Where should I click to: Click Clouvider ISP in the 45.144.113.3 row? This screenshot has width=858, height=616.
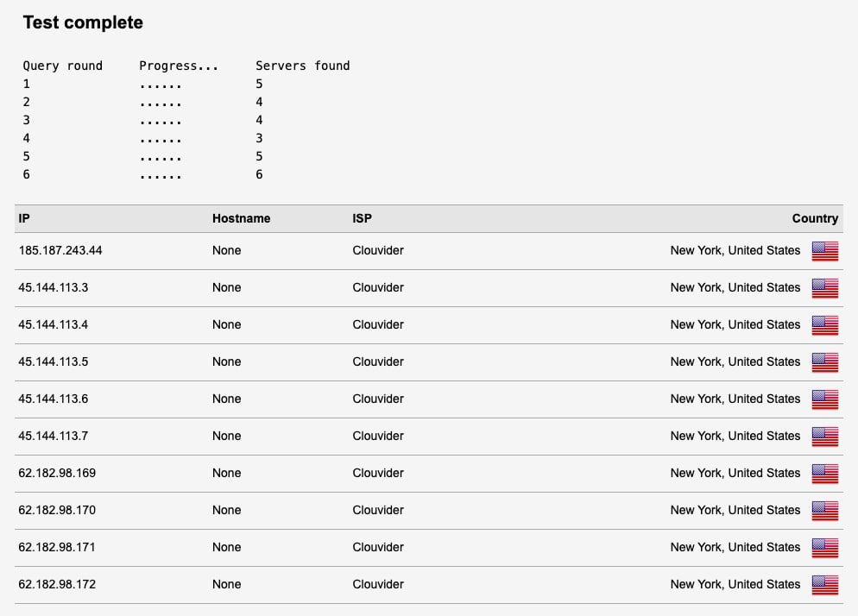(x=378, y=287)
